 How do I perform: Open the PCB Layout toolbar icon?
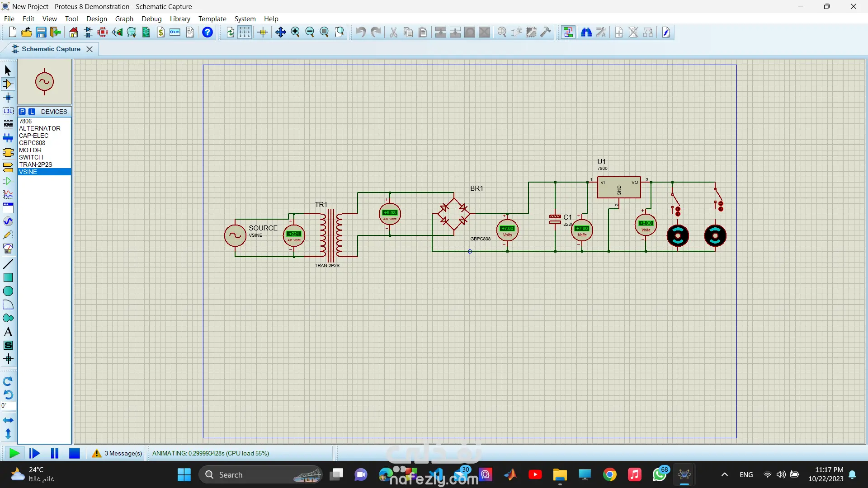pyautogui.click(x=103, y=32)
